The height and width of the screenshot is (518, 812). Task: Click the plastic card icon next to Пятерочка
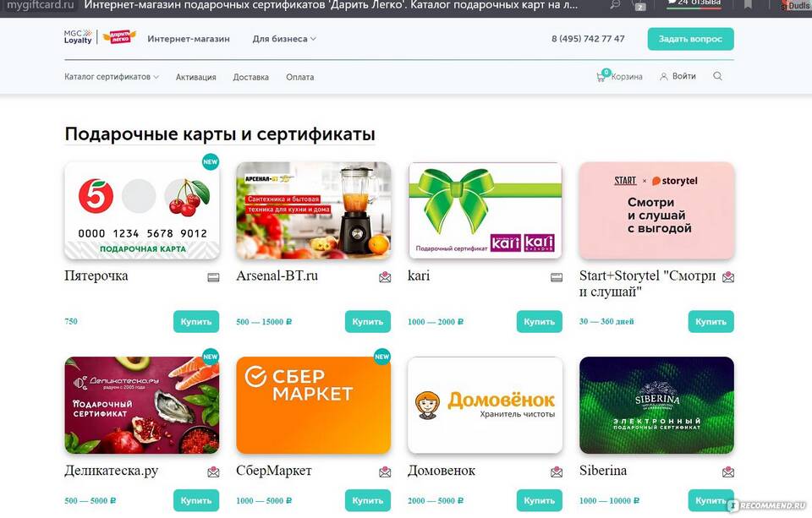click(213, 278)
